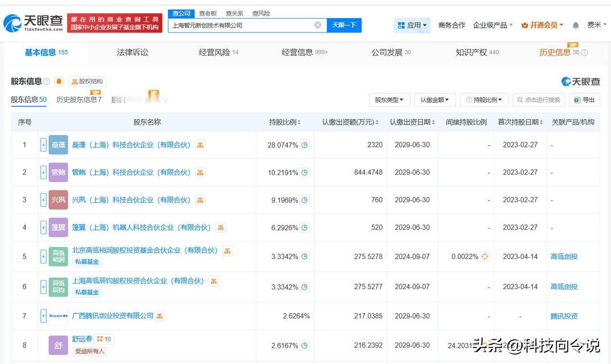This screenshot has height=364, width=611.
Task: Switch to the 基本信息 tab
Action: 46,52
